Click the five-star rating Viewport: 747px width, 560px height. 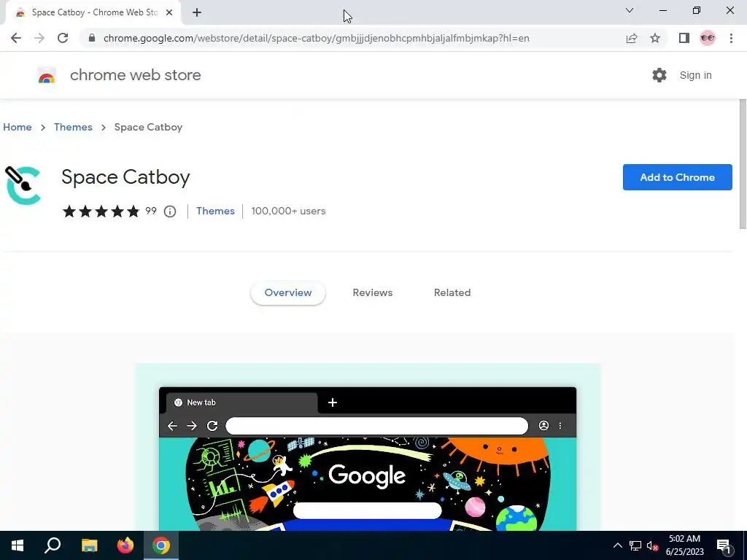tap(101, 211)
